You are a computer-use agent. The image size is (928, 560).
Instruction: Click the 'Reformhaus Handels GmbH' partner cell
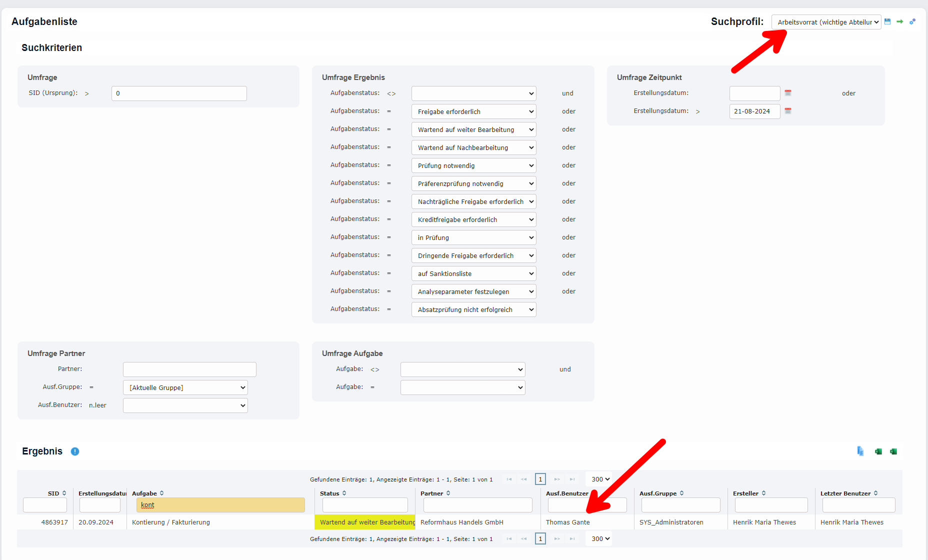pyautogui.click(x=461, y=522)
